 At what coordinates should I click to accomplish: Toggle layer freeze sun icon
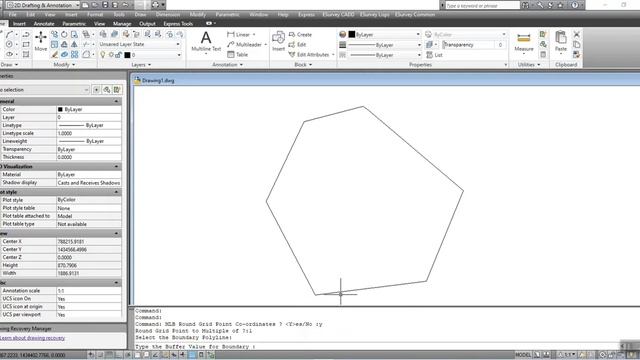(x=111, y=55)
